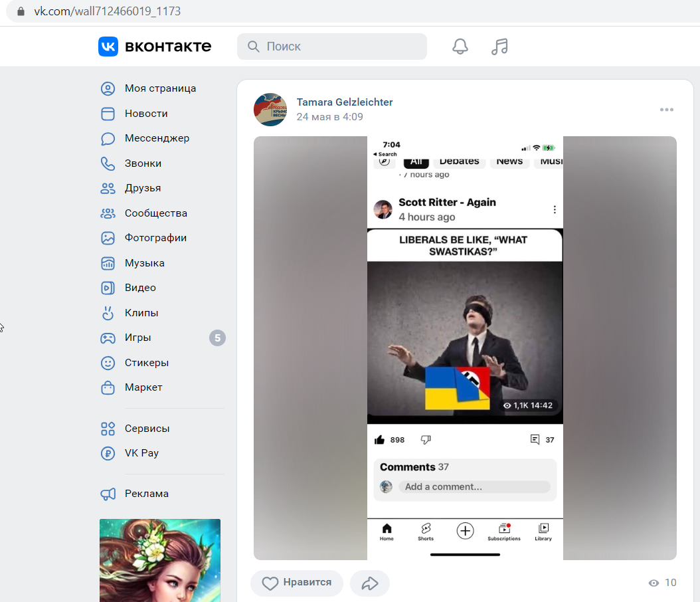Open the attached post screenshot image
This screenshot has width=700, height=602.
(465, 348)
